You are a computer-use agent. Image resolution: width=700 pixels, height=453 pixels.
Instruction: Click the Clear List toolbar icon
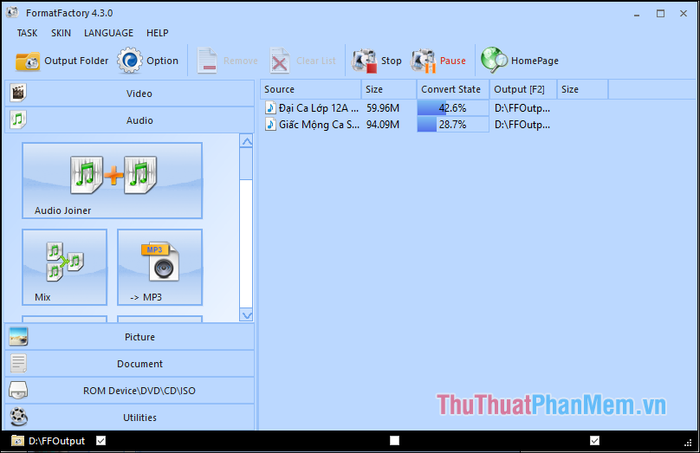pos(279,61)
